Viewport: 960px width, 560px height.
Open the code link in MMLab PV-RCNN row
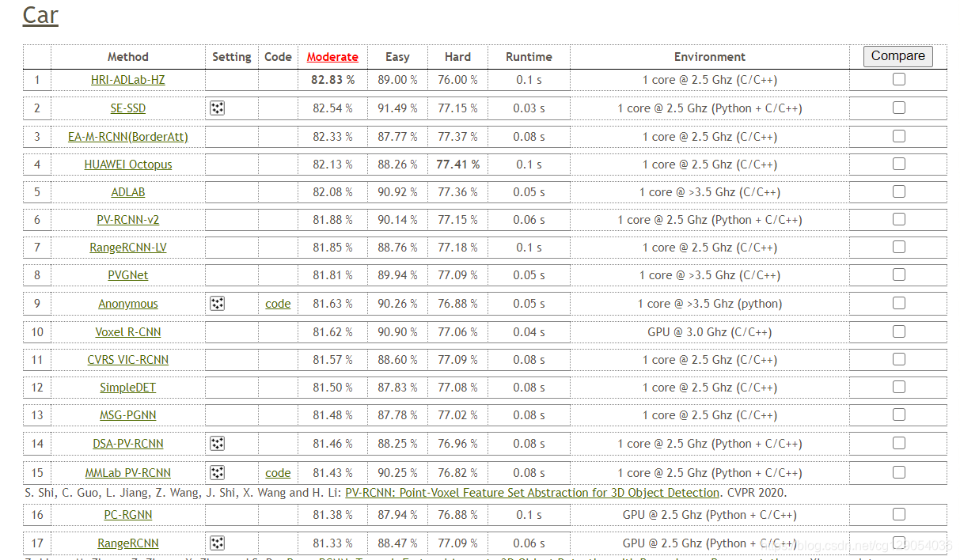[x=278, y=473]
